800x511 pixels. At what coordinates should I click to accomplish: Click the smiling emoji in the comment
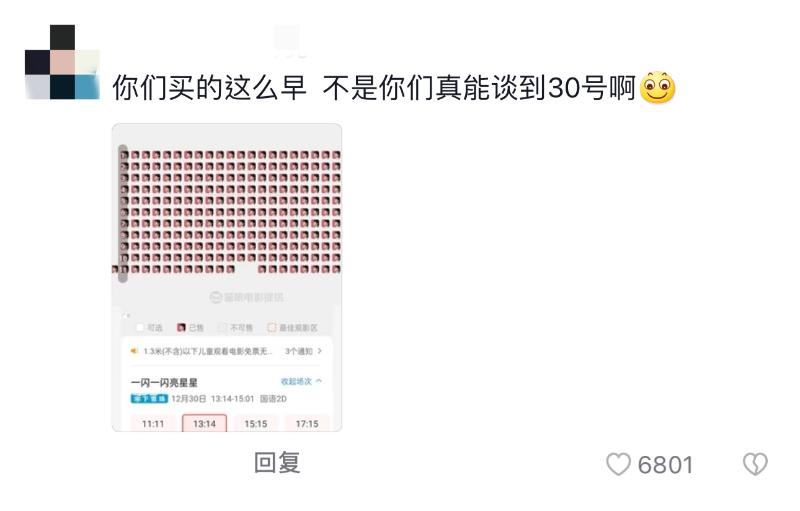(x=657, y=88)
